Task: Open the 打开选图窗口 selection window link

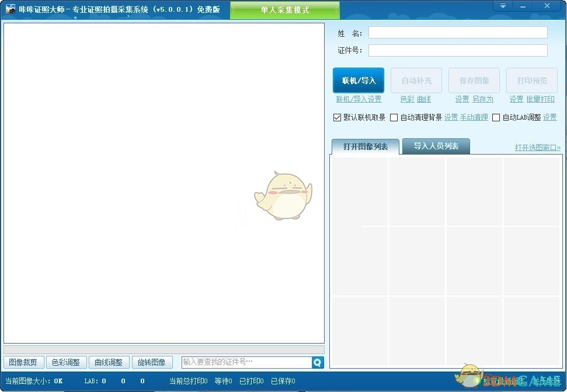Action: click(537, 148)
